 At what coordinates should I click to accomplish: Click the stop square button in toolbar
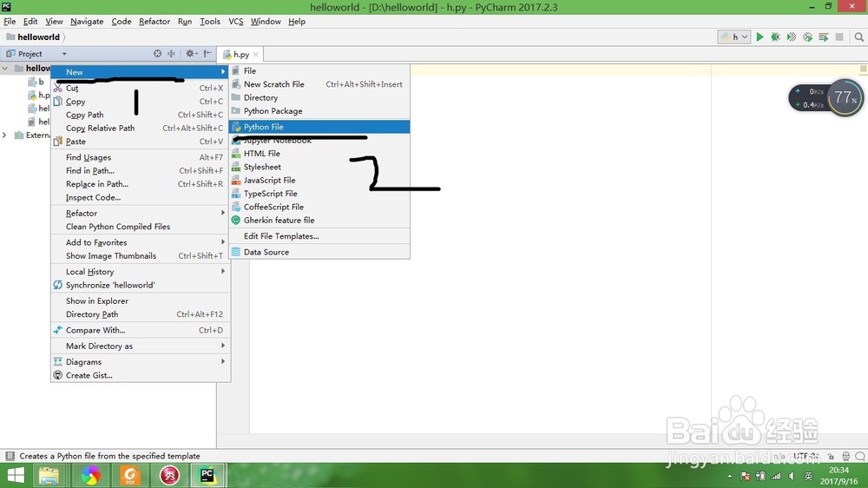(x=839, y=37)
